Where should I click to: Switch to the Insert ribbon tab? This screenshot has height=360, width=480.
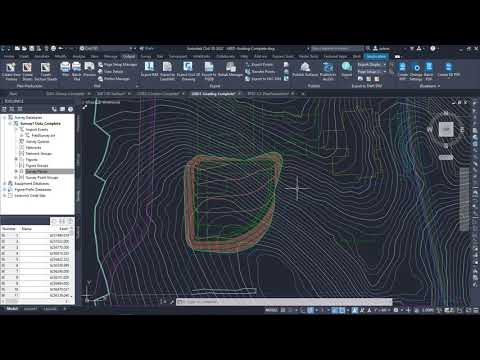(24, 56)
